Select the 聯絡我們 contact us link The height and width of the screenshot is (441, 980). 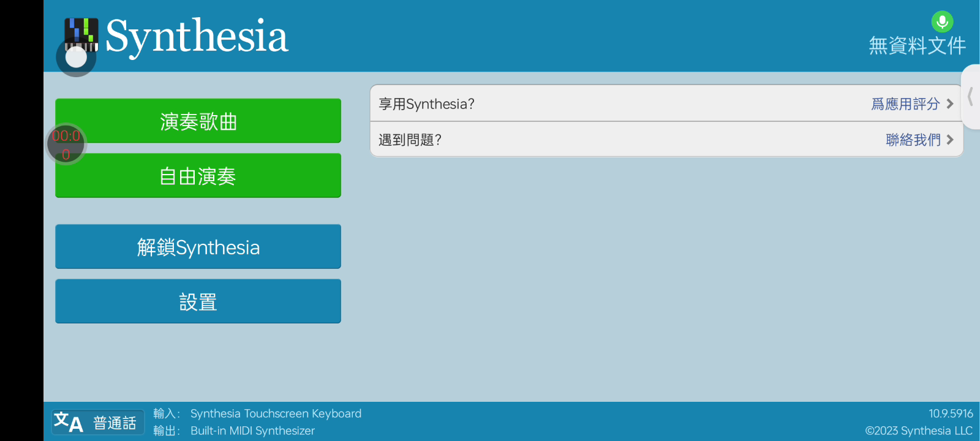[913, 140]
